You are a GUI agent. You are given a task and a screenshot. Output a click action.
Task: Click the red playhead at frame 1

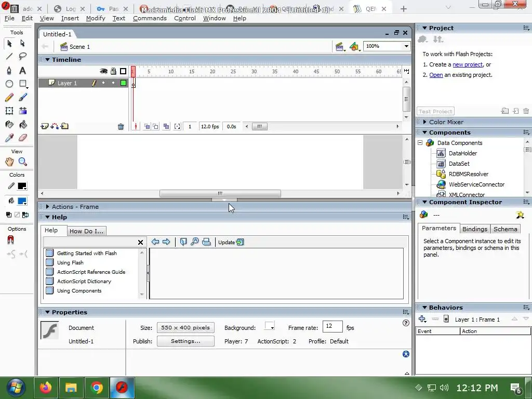[x=133, y=71]
